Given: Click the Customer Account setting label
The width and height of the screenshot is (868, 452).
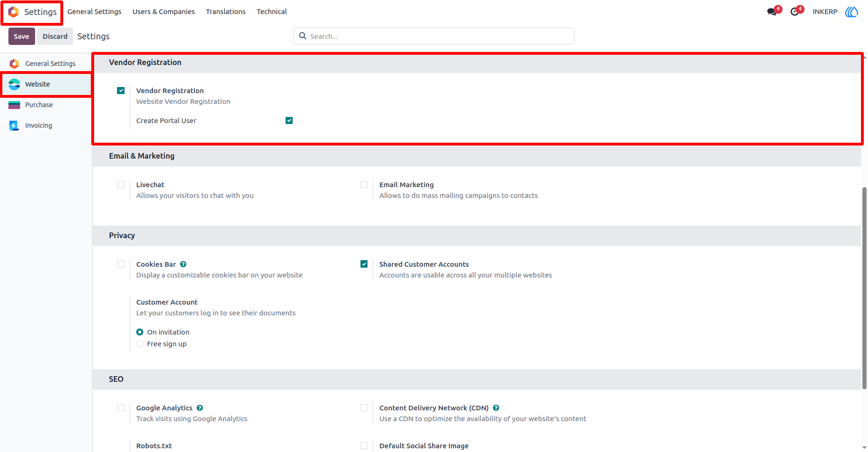Looking at the screenshot, I should 167,302.
